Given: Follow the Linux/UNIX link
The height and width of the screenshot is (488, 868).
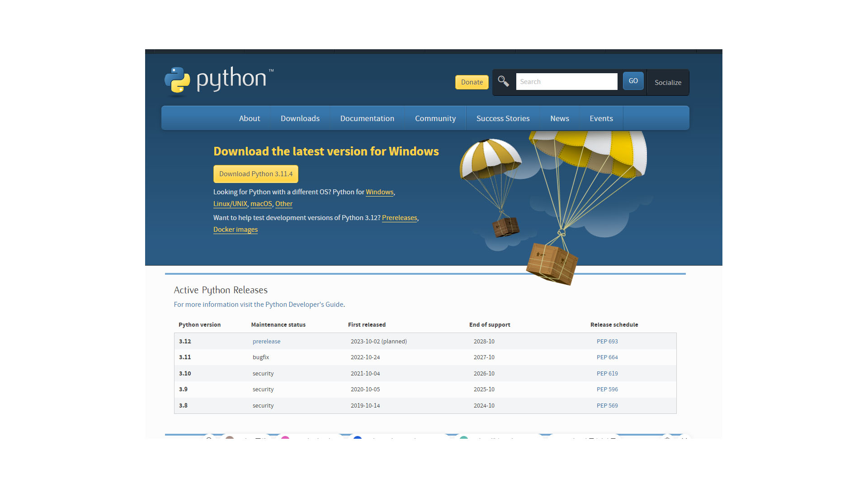Looking at the screenshot, I should pyautogui.click(x=230, y=204).
